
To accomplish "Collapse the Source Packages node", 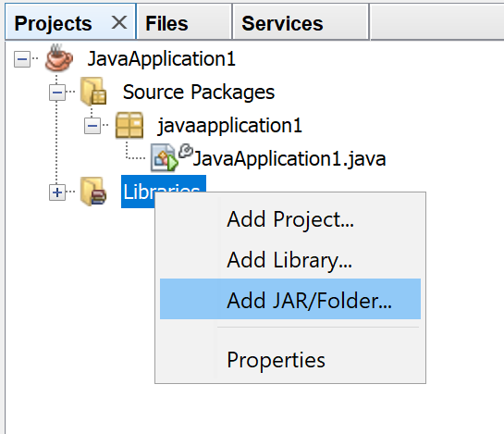I will [x=57, y=93].
